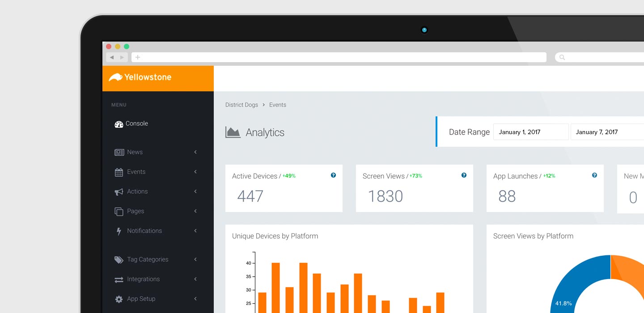Click the News newspaper icon
644x313 pixels.
point(119,152)
